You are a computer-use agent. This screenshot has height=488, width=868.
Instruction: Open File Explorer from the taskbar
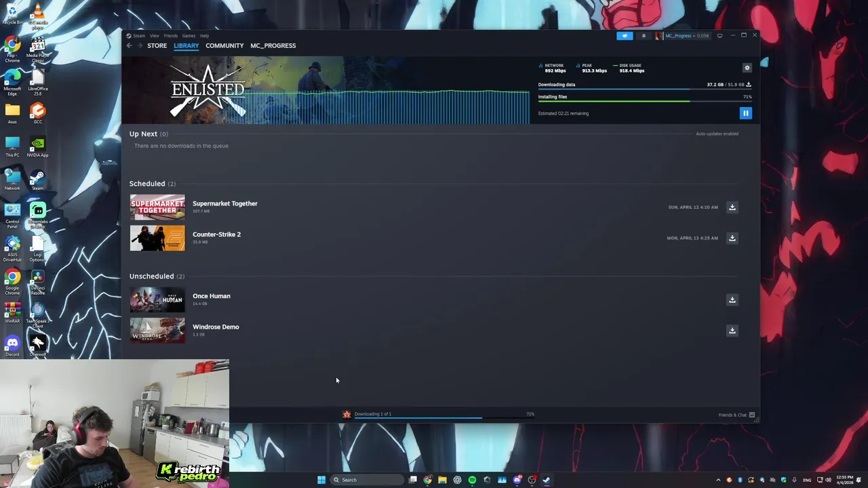tap(442, 480)
